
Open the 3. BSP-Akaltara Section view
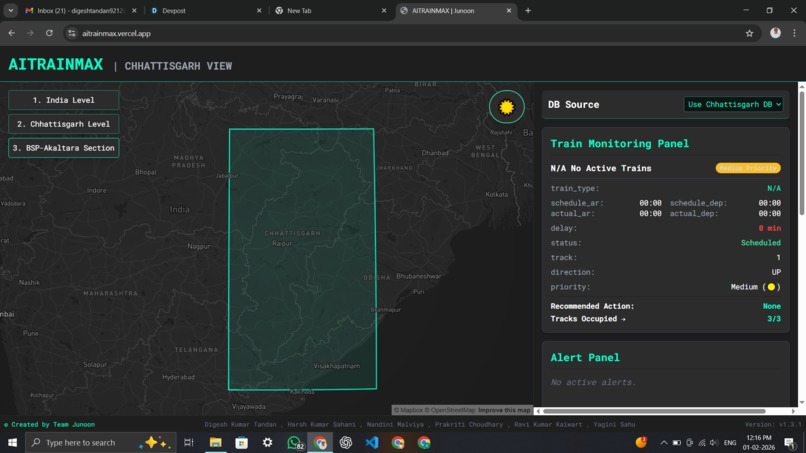pyautogui.click(x=64, y=148)
